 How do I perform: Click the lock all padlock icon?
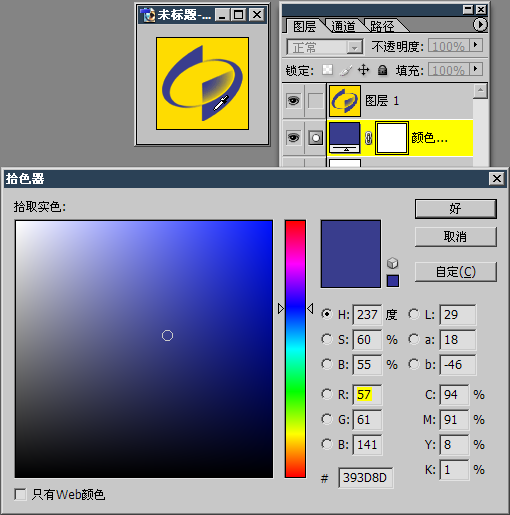[x=382, y=70]
